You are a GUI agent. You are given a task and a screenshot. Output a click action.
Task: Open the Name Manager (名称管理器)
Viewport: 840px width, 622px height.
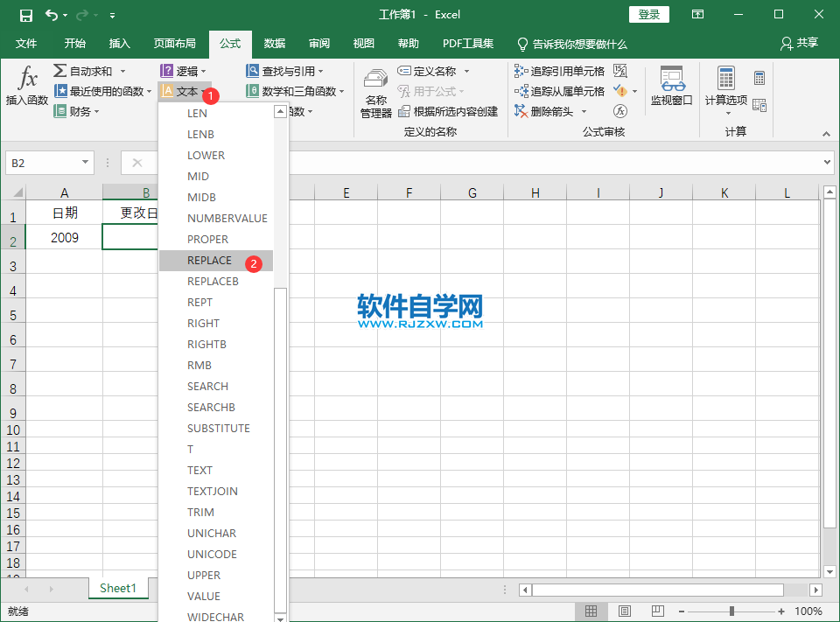(x=375, y=92)
